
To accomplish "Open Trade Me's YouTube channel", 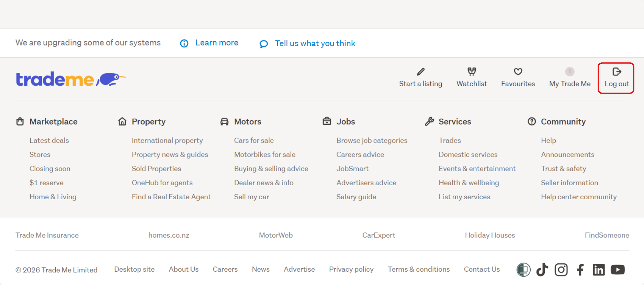I will pos(618,270).
